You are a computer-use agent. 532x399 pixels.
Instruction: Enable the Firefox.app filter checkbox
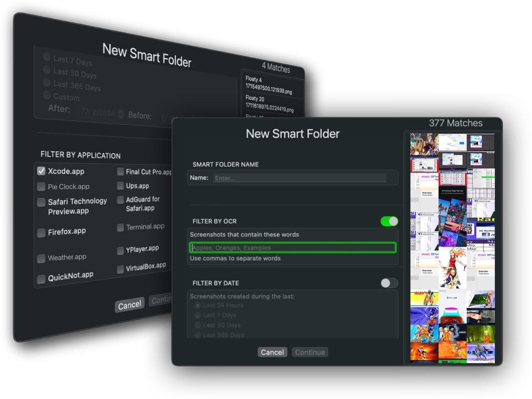coord(41,233)
